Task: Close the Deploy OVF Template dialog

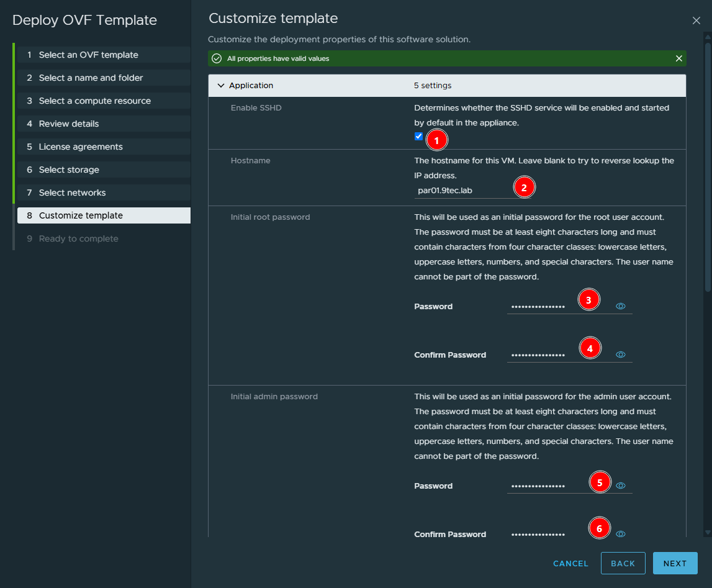Action: tap(696, 20)
